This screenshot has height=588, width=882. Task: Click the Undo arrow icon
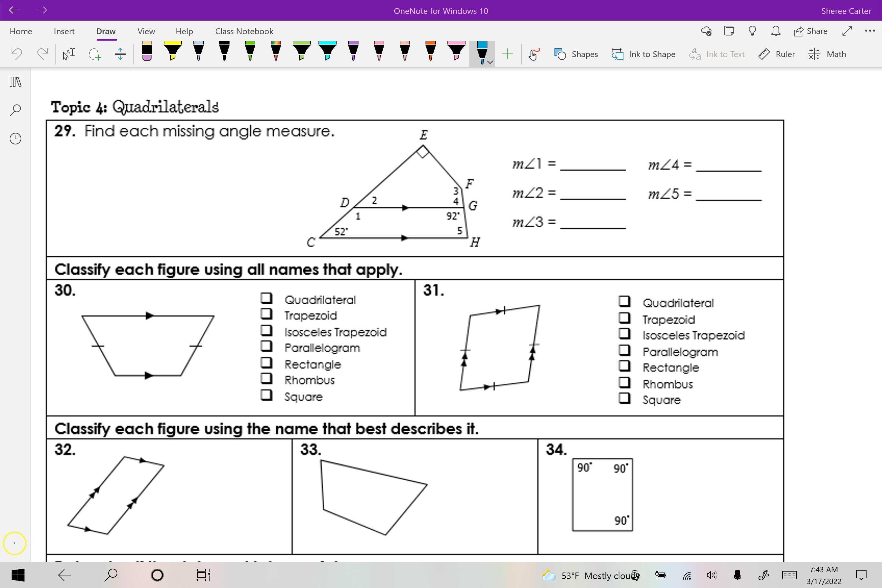16,54
